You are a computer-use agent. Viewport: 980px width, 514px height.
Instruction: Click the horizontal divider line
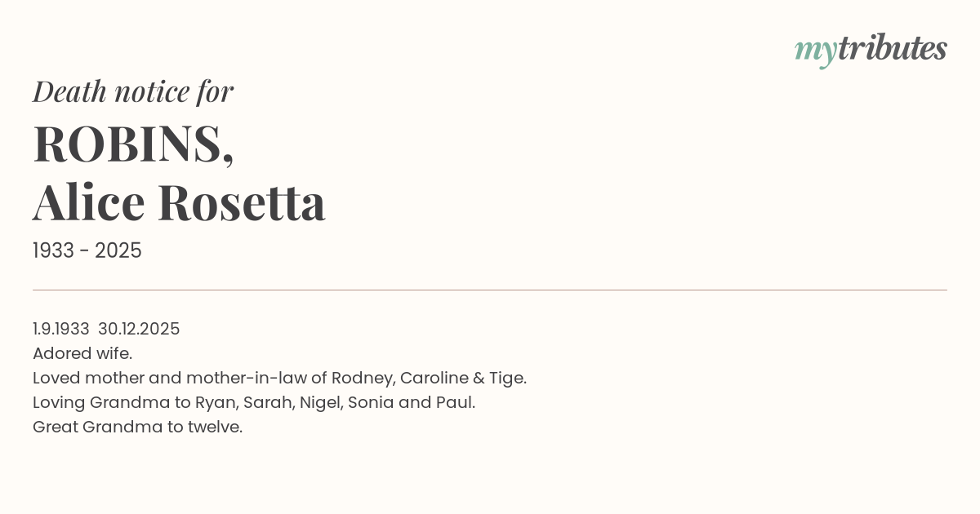[490, 290]
